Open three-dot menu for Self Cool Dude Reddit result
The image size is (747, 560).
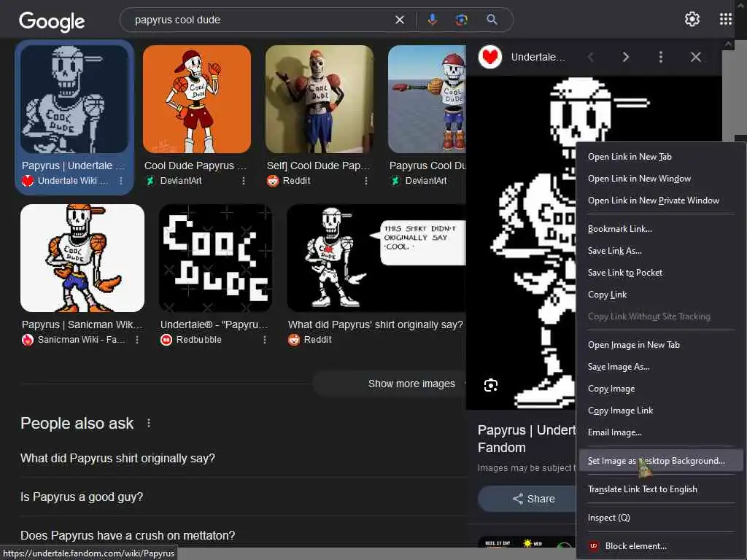point(366,181)
